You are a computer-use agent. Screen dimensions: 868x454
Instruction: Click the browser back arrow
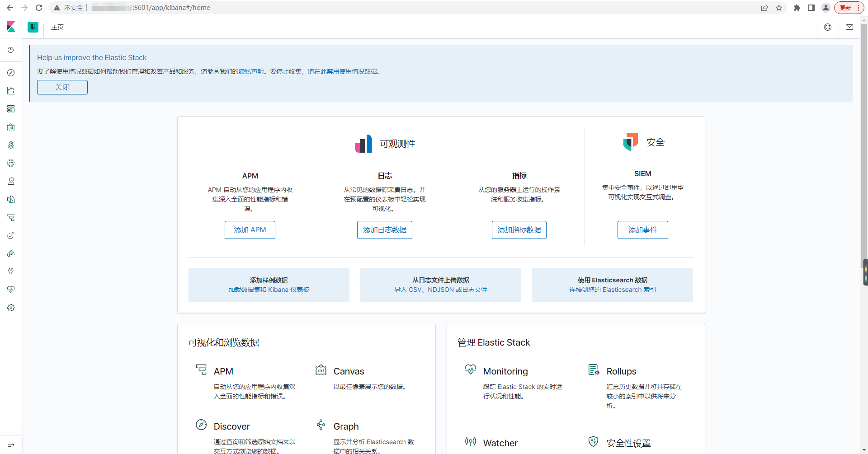point(10,8)
